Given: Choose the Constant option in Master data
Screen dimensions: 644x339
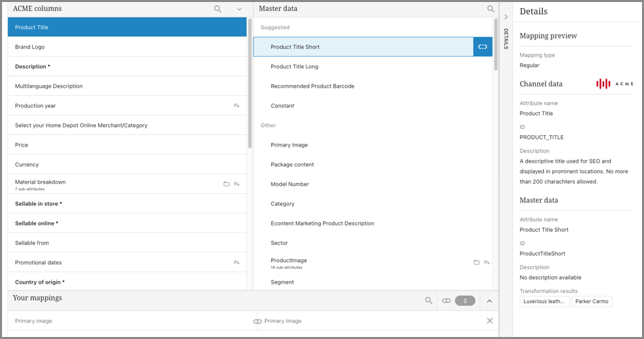Looking at the screenshot, I should [x=282, y=105].
